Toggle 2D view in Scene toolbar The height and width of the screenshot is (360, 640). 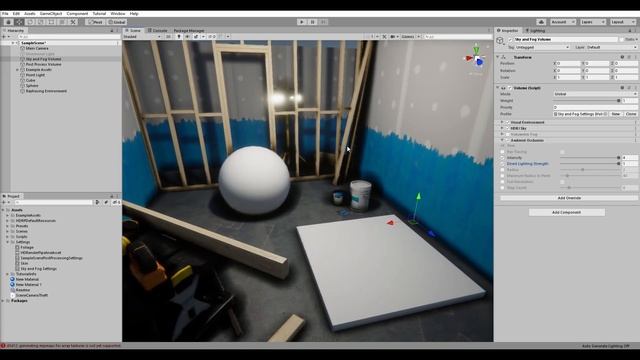point(169,37)
